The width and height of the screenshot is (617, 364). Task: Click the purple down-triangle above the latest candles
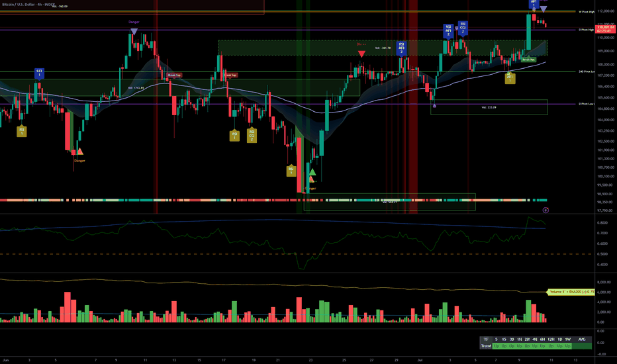(x=544, y=9)
